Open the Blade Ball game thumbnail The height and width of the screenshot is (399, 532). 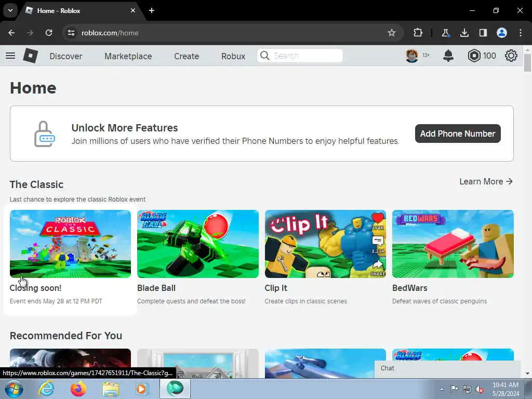click(x=198, y=244)
